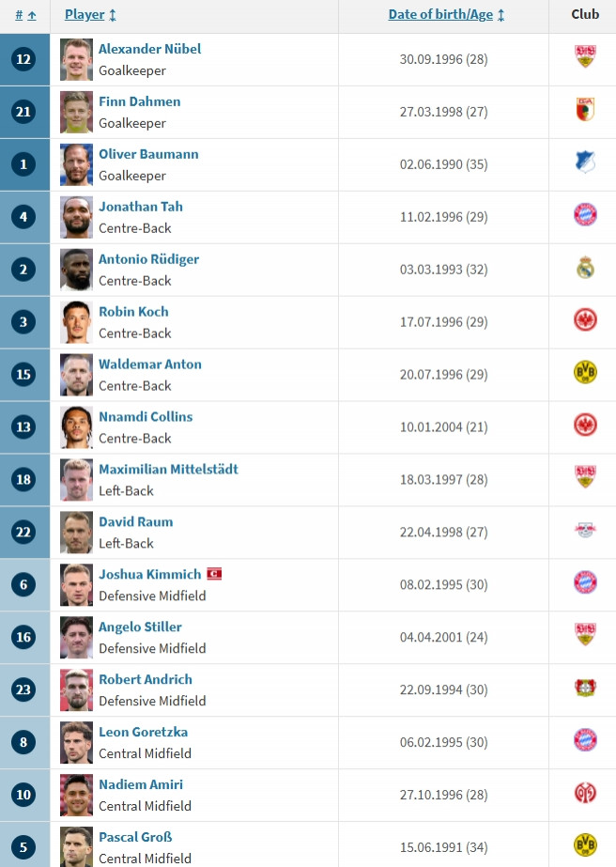Open Leon Goretzka's player profile link
This screenshot has height=867, width=616.
click(143, 732)
